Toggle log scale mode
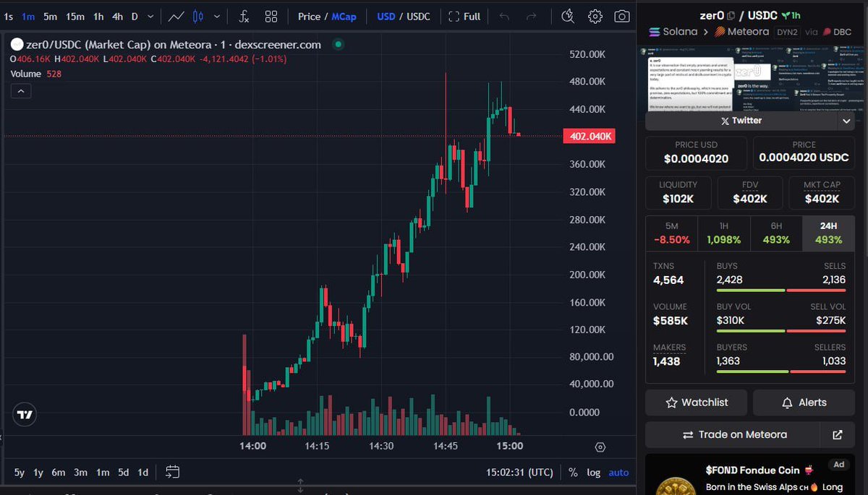This screenshot has width=868, height=495. pos(593,473)
